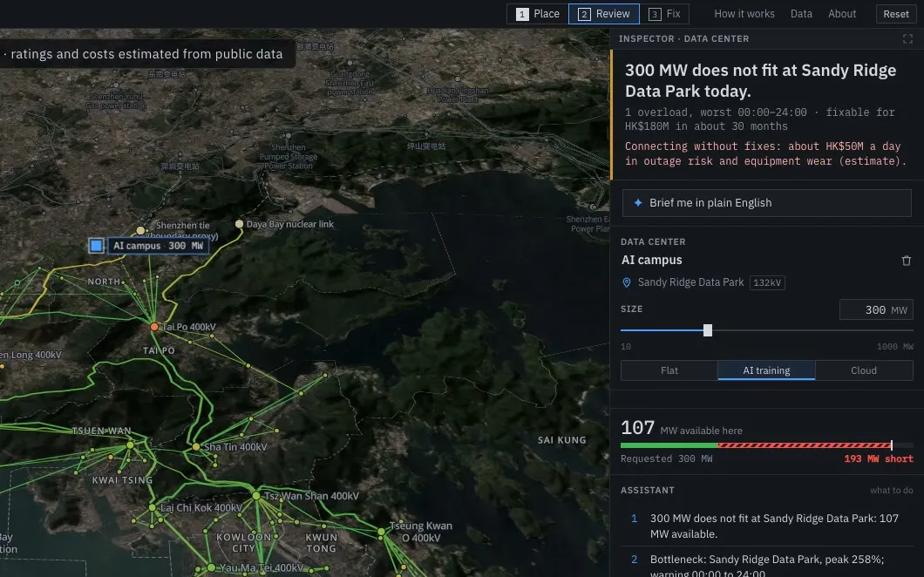Click the Tai Po 400kV substation node
924x577 pixels.
pyautogui.click(x=154, y=327)
